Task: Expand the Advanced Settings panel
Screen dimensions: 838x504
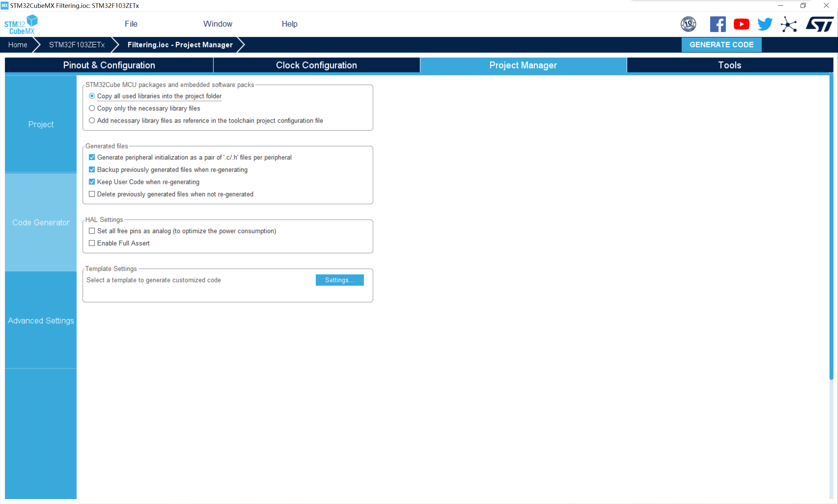Action: pyautogui.click(x=41, y=321)
